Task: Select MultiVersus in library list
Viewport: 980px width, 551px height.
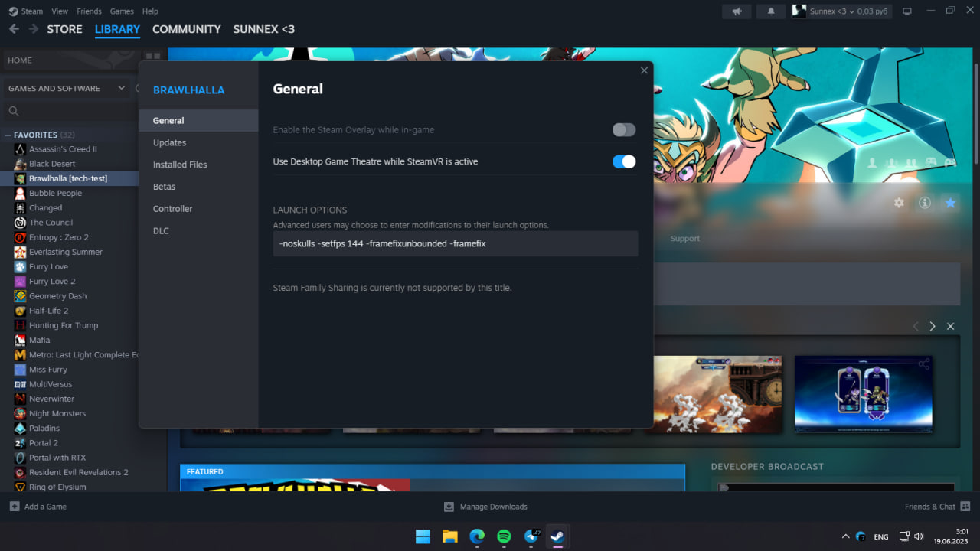Action: point(51,384)
